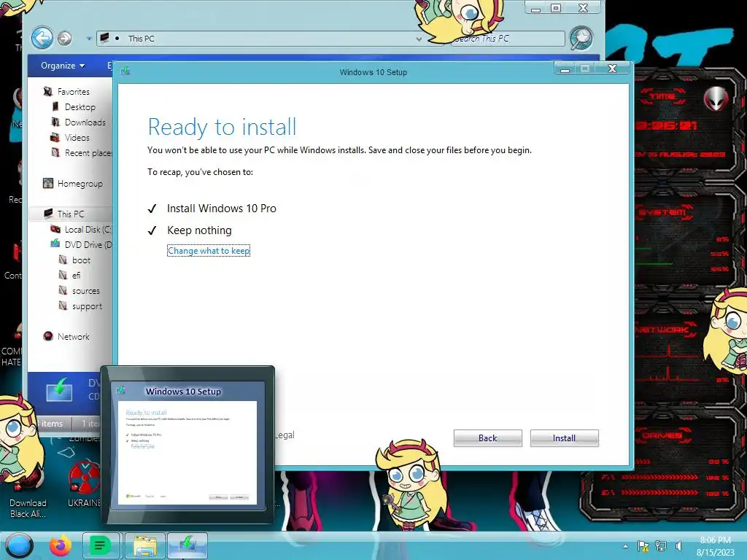This screenshot has width=747, height=560.
Task: Click the Windows 10 Setup taskbar preview thumbnail
Action: (x=187, y=445)
